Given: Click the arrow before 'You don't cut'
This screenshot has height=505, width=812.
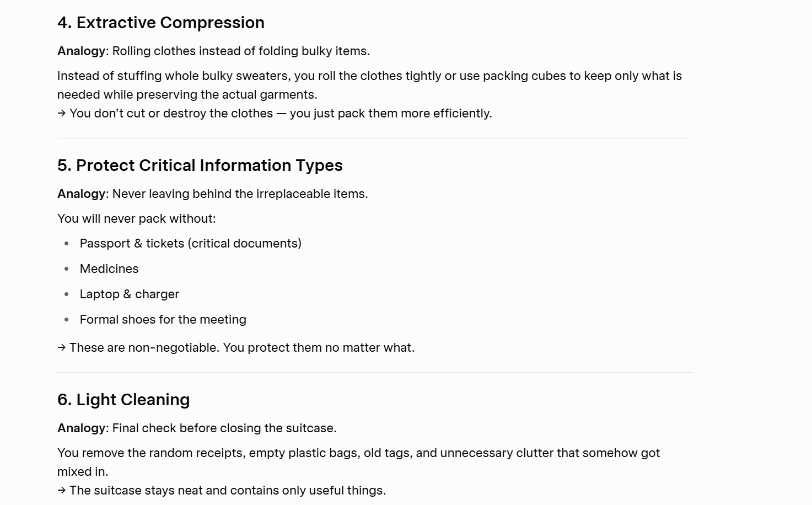Looking at the screenshot, I should (x=62, y=114).
